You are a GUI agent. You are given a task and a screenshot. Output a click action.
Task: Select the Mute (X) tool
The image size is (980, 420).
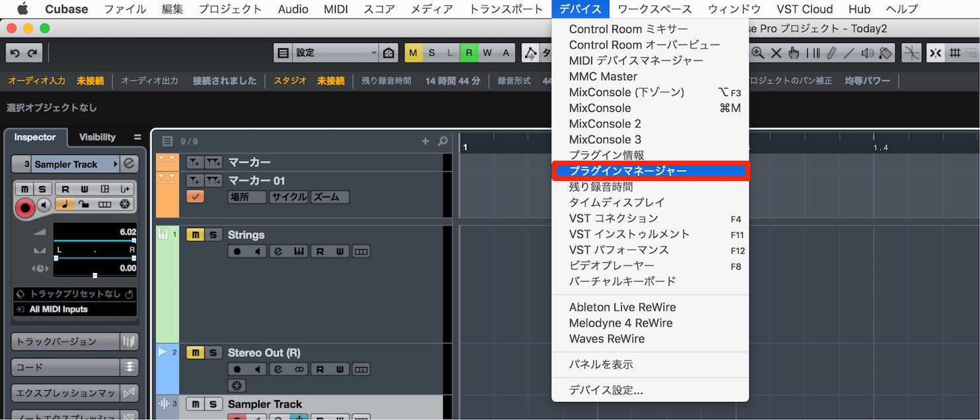(x=776, y=53)
